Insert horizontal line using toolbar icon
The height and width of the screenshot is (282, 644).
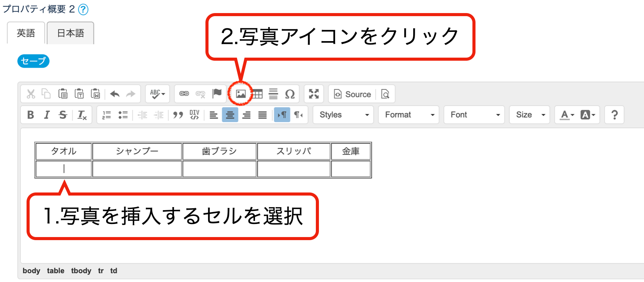click(273, 94)
